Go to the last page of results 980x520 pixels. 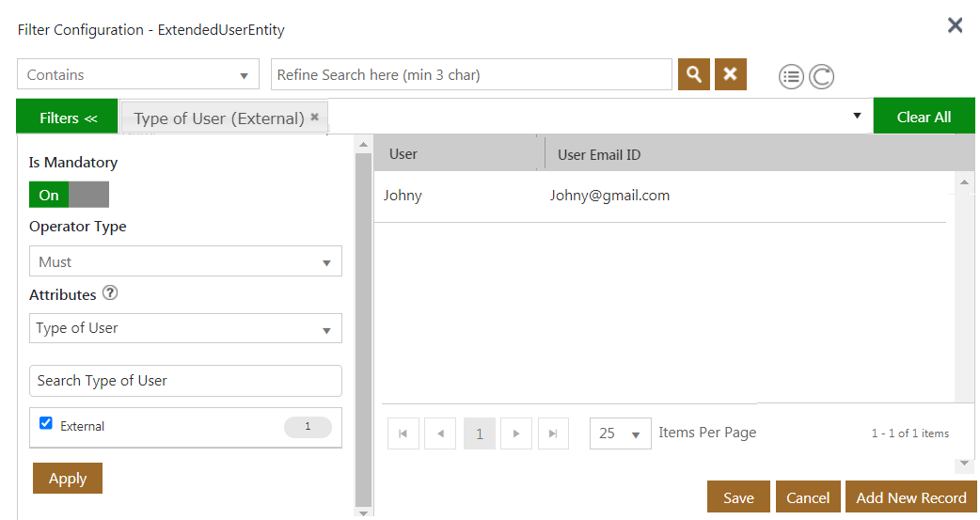[x=553, y=433]
